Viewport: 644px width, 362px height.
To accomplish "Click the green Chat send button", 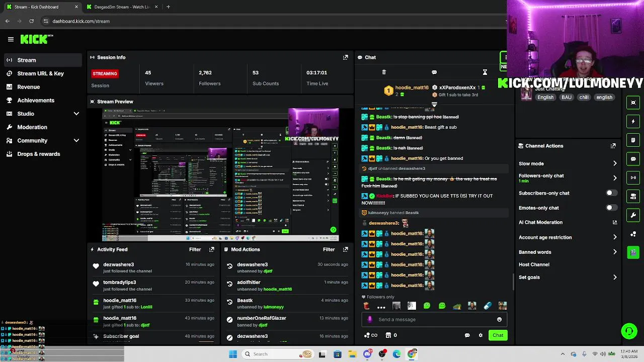I will click(498, 335).
